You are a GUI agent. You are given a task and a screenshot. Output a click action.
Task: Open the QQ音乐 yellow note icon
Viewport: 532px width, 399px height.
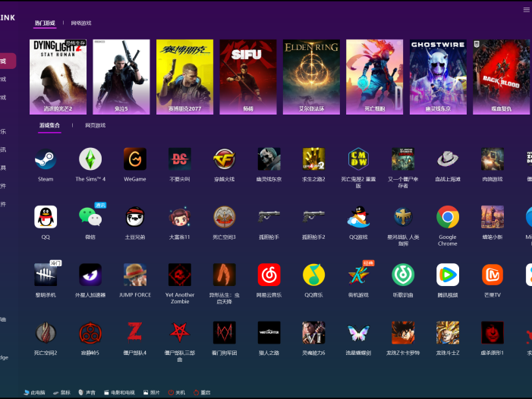tap(314, 275)
